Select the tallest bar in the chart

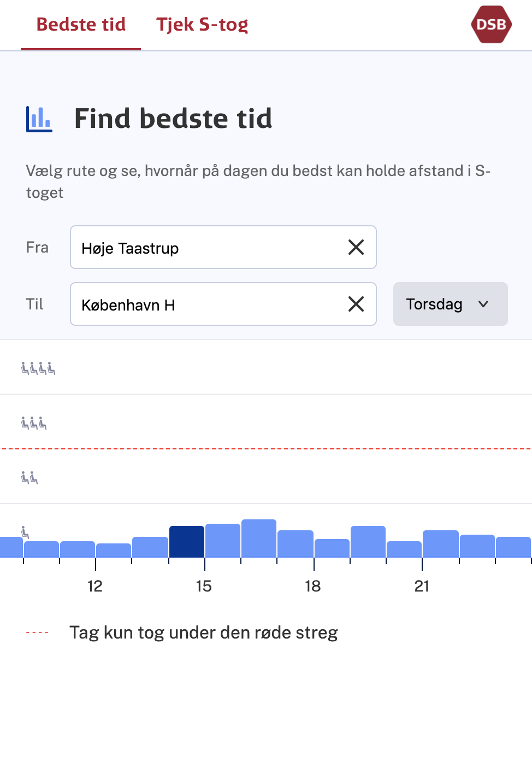(259, 538)
